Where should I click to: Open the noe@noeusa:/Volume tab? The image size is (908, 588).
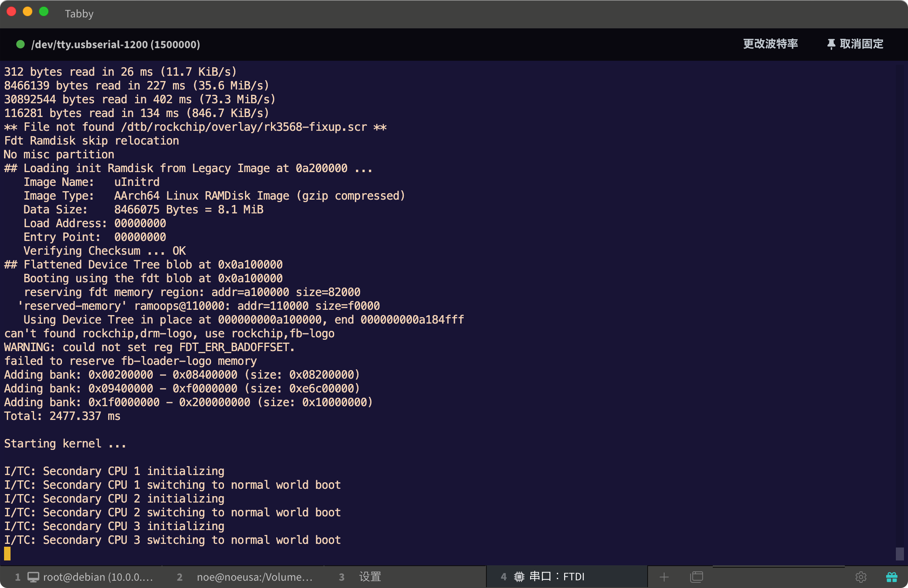255,577
